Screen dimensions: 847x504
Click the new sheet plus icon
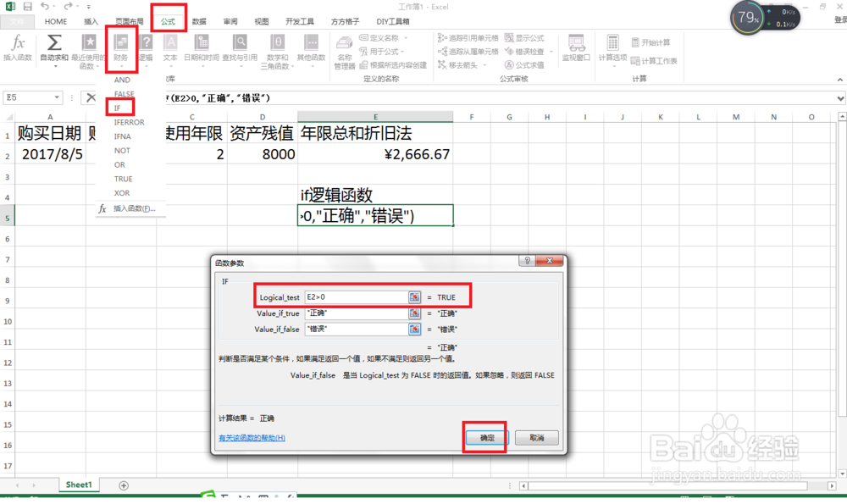[x=124, y=485]
